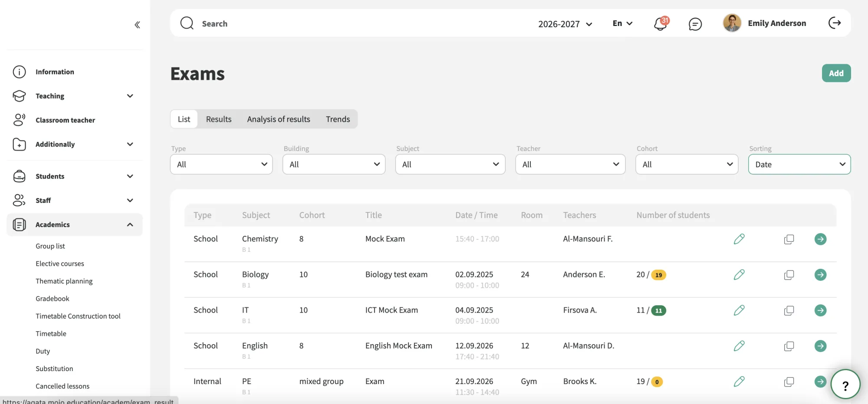The width and height of the screenshot is (868, 404).
Task: Duplicate the Biology test exam
Action: coord(789,275)
